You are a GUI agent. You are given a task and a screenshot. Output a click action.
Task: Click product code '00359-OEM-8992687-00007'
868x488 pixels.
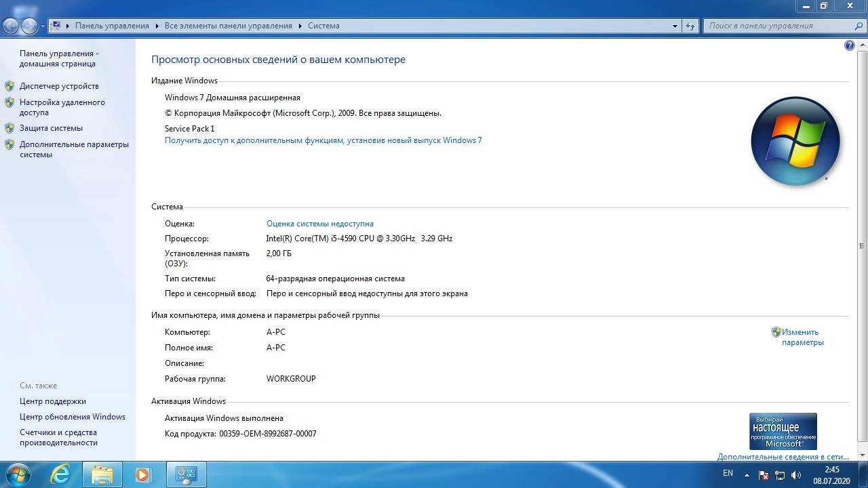point(268,434)
